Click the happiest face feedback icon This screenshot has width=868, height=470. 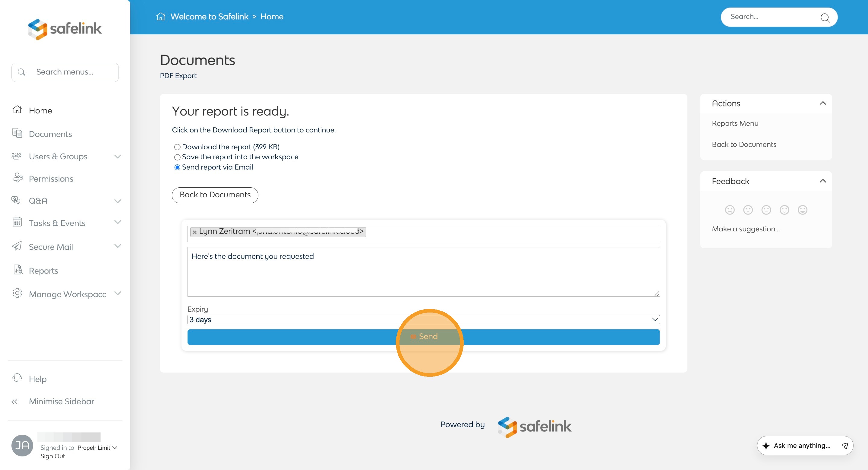[802, 210]
